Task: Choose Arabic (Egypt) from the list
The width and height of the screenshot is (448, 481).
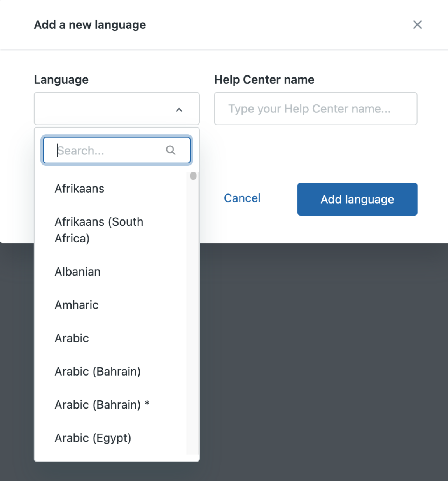Action: coord(93,438)
